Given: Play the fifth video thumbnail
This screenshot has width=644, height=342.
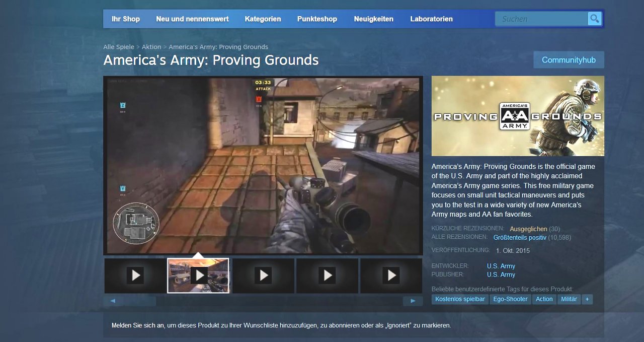Looking at the screenshot, I should (x=391, y=276).
